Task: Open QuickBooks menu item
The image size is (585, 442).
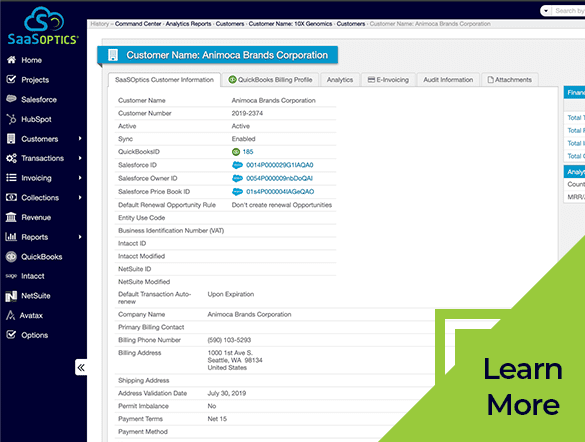Action: tap(41, 257)
